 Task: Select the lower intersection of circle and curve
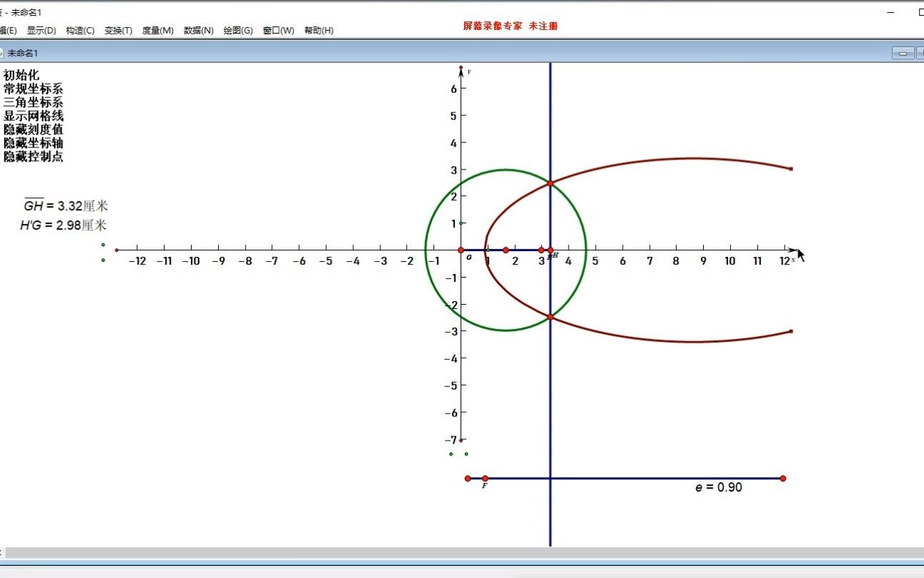(550, 316)
